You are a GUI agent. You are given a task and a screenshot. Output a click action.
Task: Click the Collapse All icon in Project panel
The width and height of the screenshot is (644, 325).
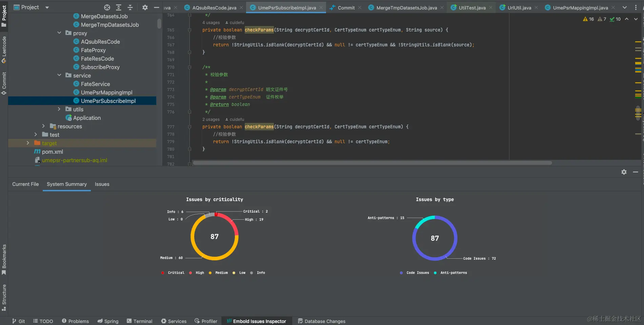[130, 7]
